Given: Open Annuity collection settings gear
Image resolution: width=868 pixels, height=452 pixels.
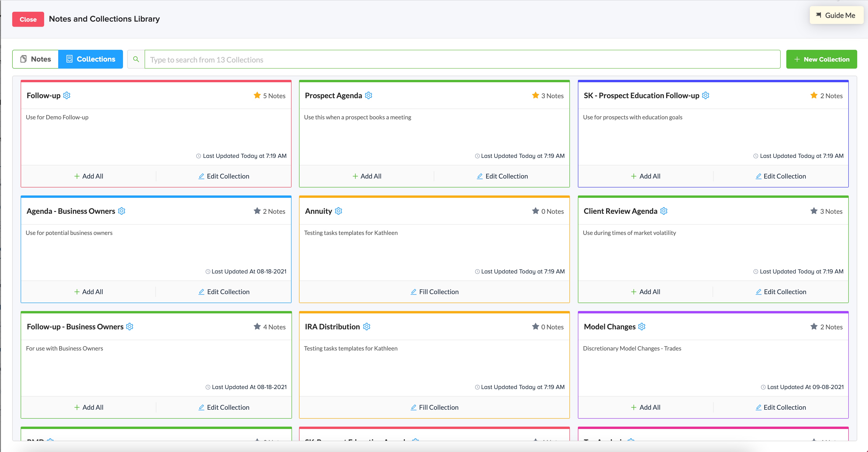Looking at the screenshot, I should click(339, 211).
